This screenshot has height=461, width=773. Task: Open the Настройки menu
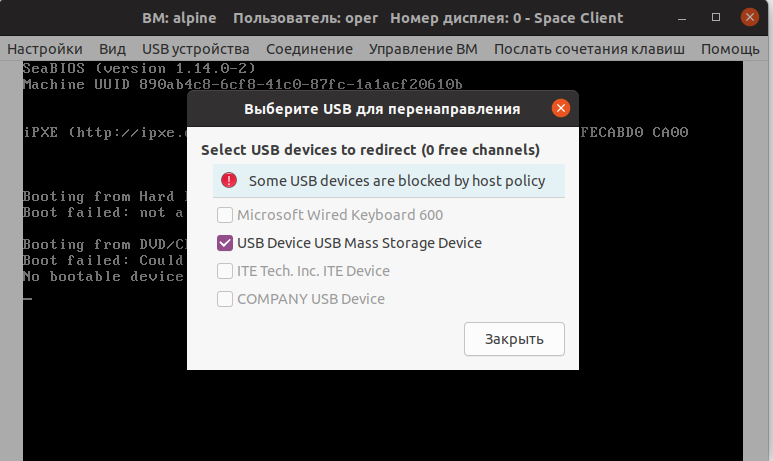44,49
